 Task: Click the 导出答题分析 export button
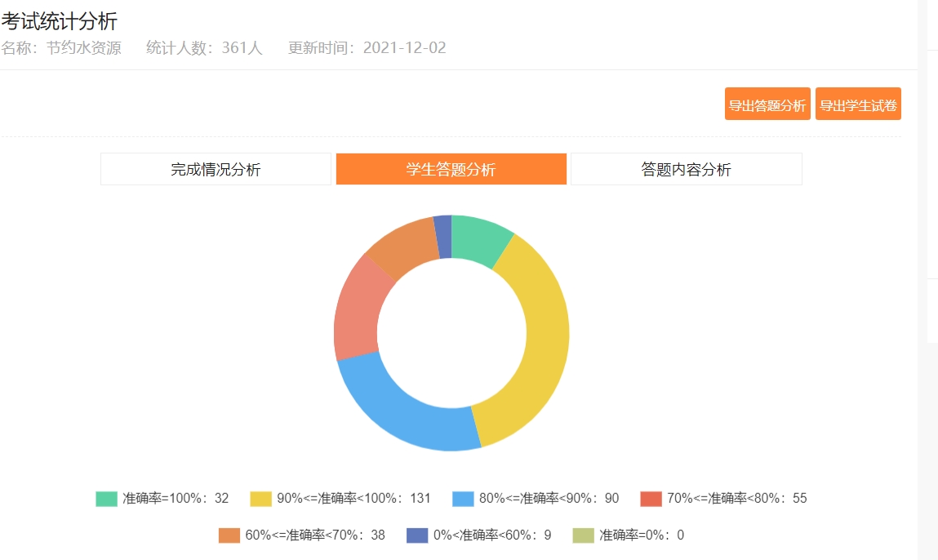click(767, 104)
